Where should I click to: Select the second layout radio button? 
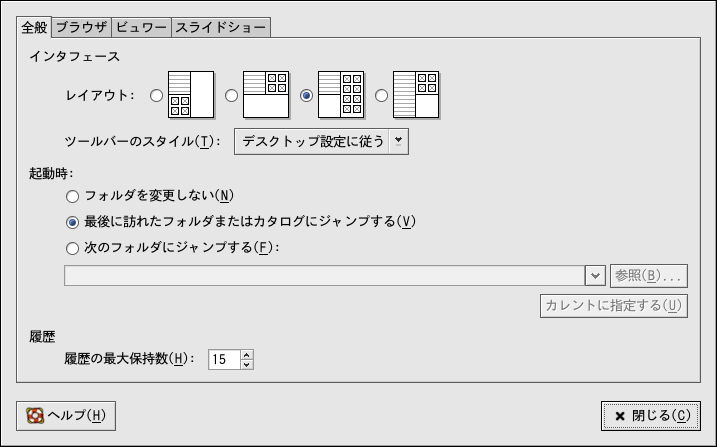231,96
